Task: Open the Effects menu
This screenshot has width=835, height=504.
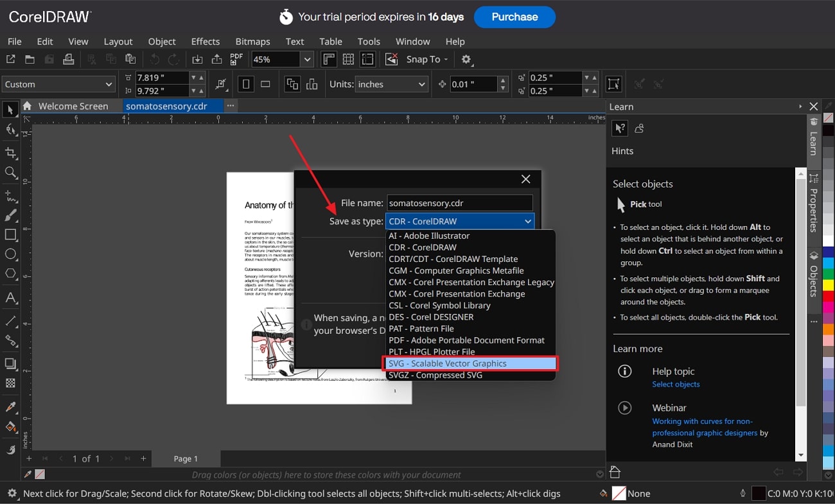Action: click(x=206, y=41)
